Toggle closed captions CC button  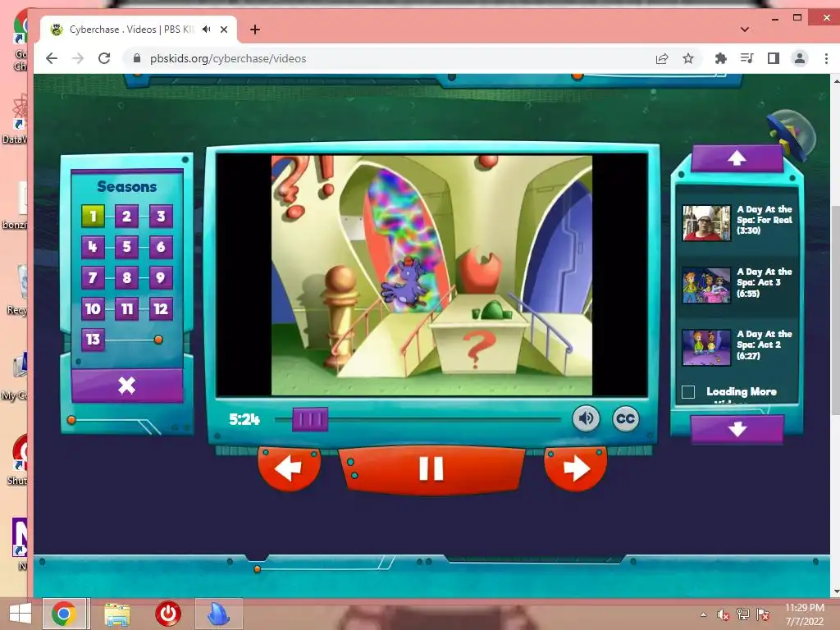coord(625,418)
